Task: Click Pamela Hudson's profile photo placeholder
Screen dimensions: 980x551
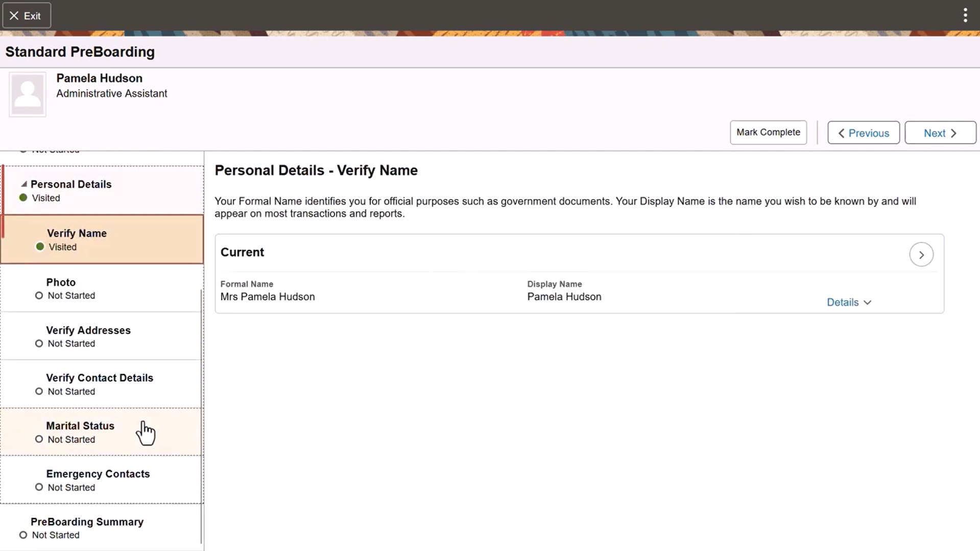Action: pos(27,94)
